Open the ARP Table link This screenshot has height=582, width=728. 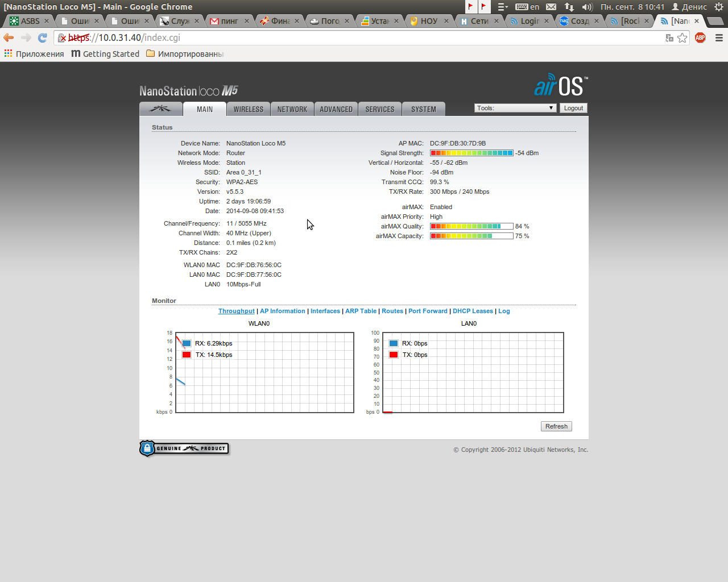[x=361, y=311]
